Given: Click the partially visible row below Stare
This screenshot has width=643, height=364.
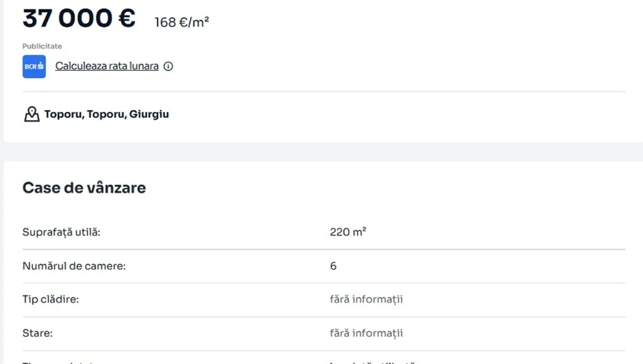Looking at the screenshot, I should 64,360.
